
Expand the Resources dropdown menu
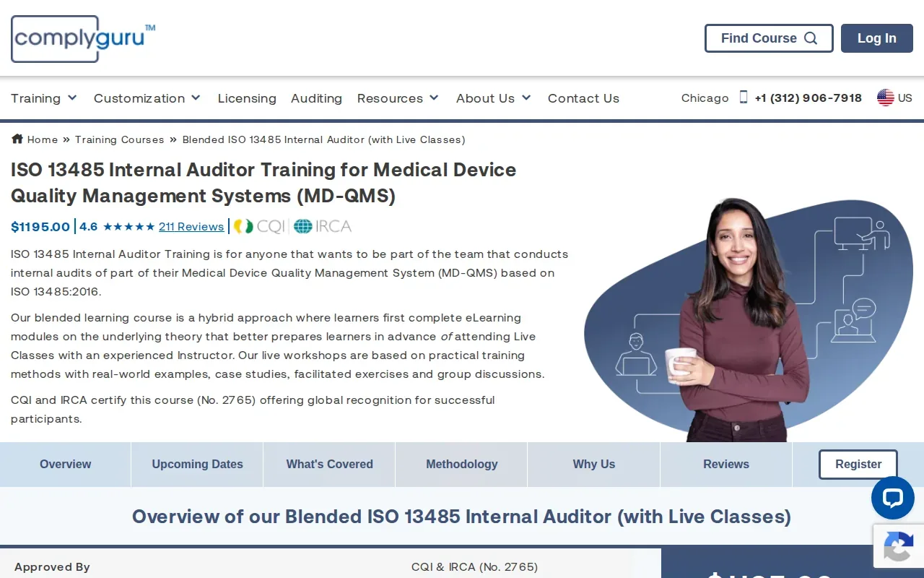[x=398, y=98]
